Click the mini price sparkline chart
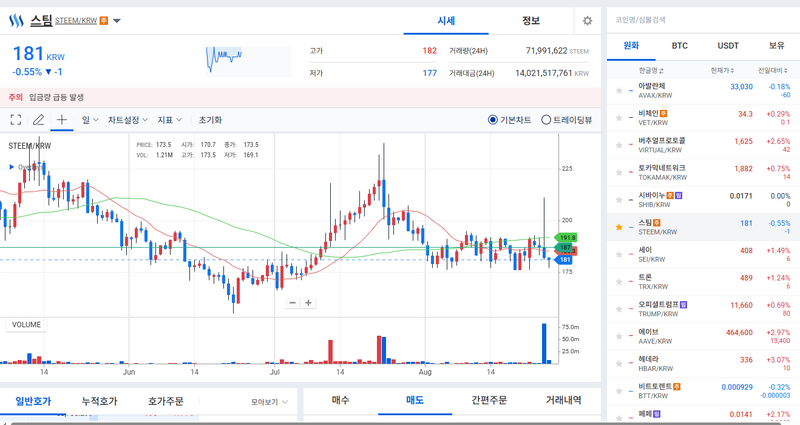This screenshot has width=800, height=425. (x=248, y=61)
